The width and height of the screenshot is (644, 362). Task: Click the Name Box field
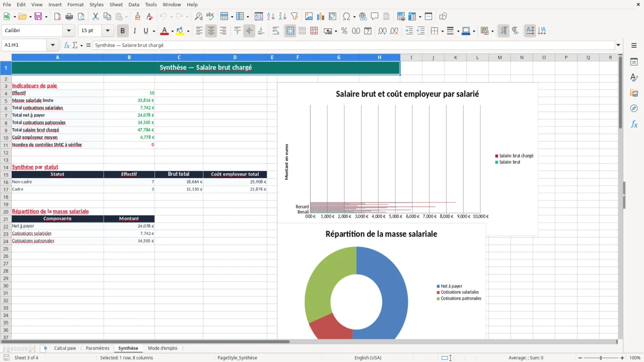(x=25, y=45)
